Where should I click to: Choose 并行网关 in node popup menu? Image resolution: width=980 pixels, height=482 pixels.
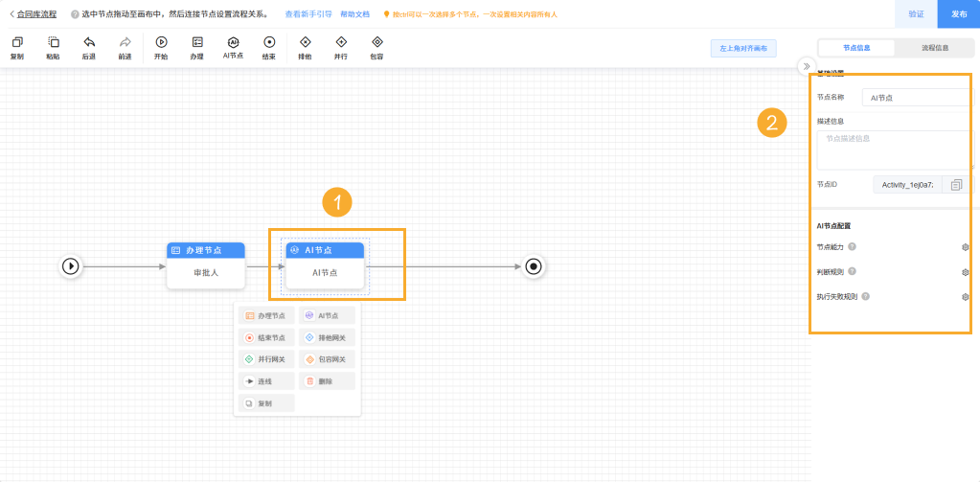click(x=266, y=359)
